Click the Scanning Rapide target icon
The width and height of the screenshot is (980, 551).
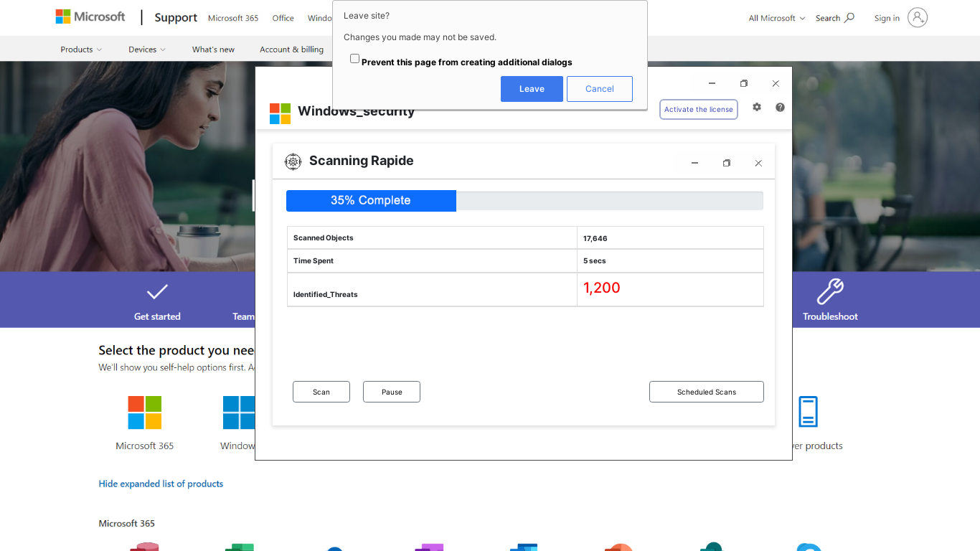tap(293, 161)
